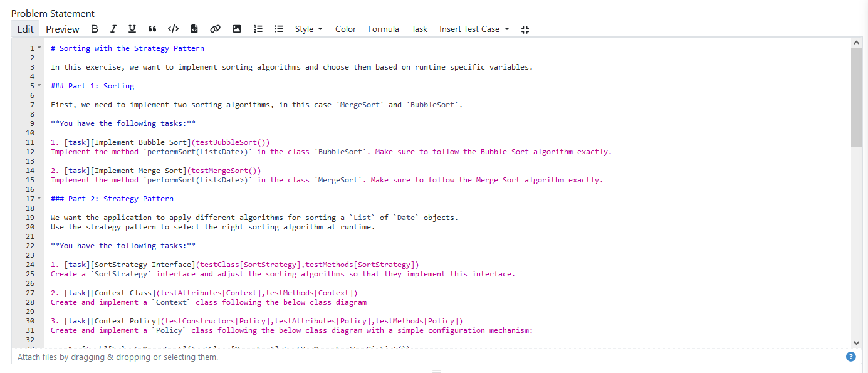Click the scrollbar down arrow
Viewport: 868px width, 373px height.
coord(857,343)
